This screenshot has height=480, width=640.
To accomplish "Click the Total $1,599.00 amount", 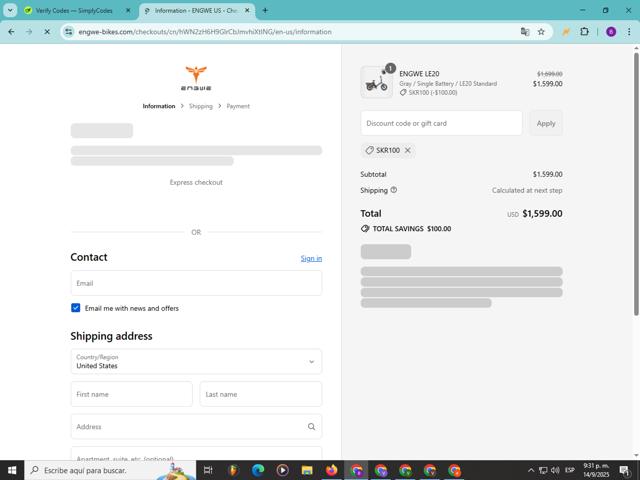I will [x=542, y=213].
